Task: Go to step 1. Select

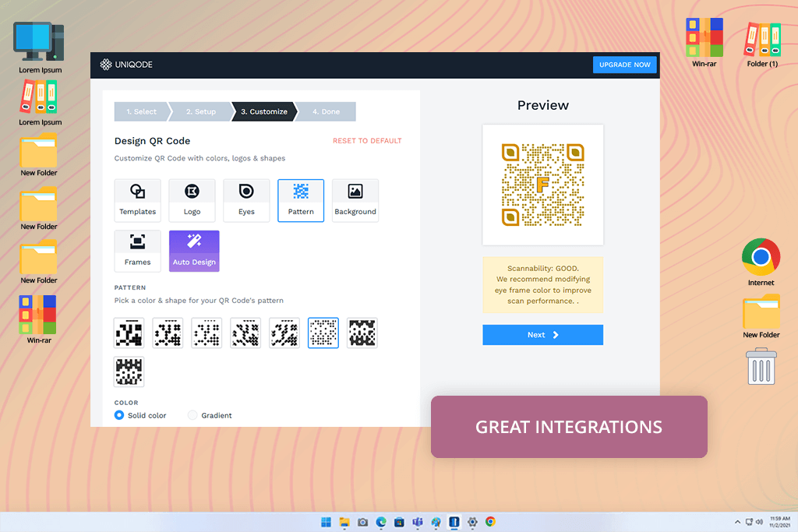Action: click(142, 111)
